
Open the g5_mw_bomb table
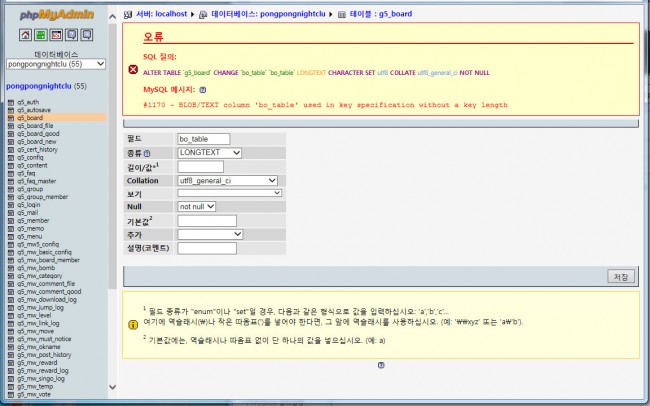(36, 268)
